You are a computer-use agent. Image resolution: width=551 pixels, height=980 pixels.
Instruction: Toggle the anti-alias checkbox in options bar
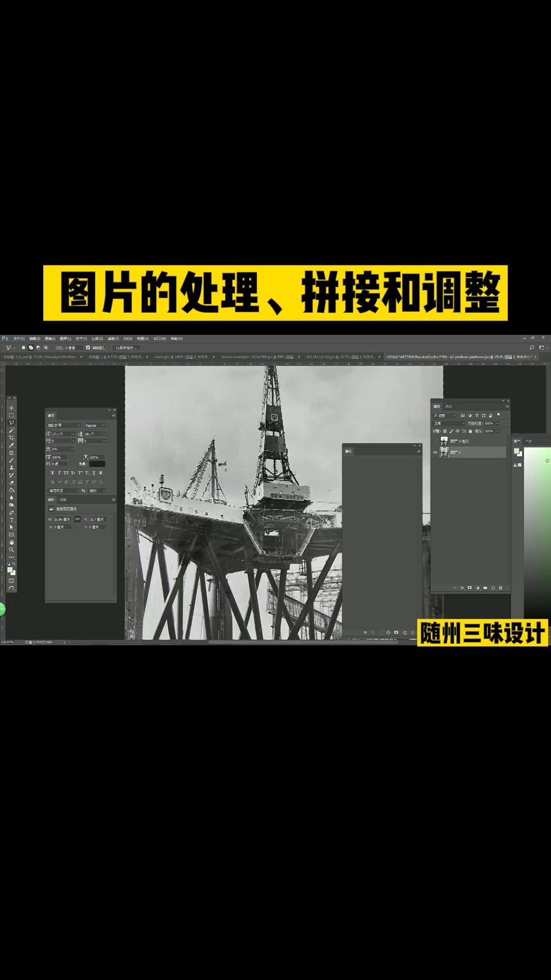88,348
